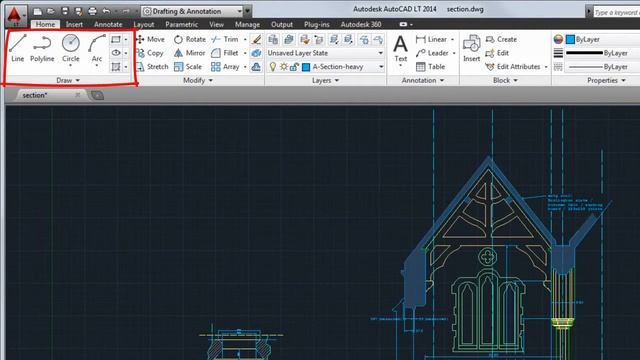This screenshot has height=360, width=640.
Task: Open the Unsaved Layer State dropdown
Action: coord(325,53)
